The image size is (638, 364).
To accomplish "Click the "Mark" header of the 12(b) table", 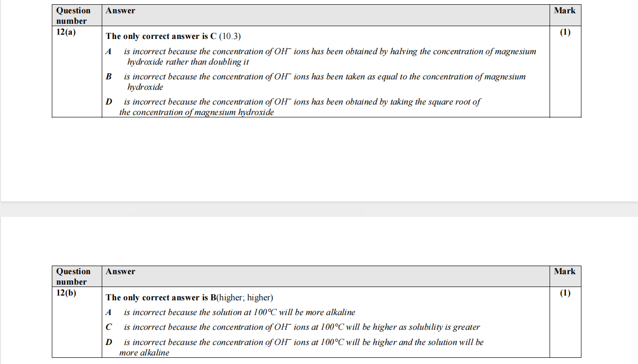I will click(x=564, y=272).
